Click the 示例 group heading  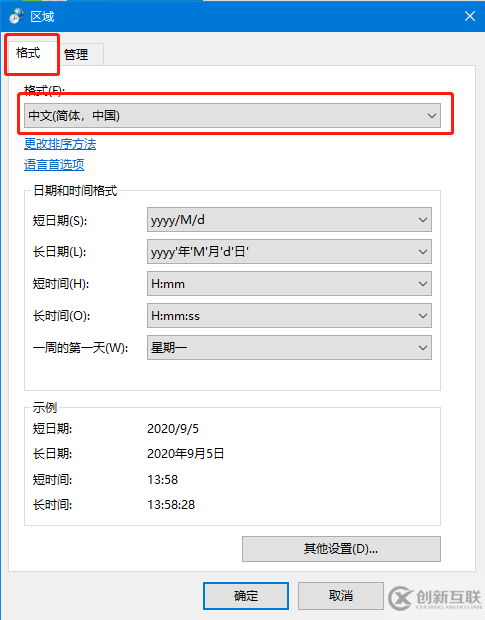45,408
